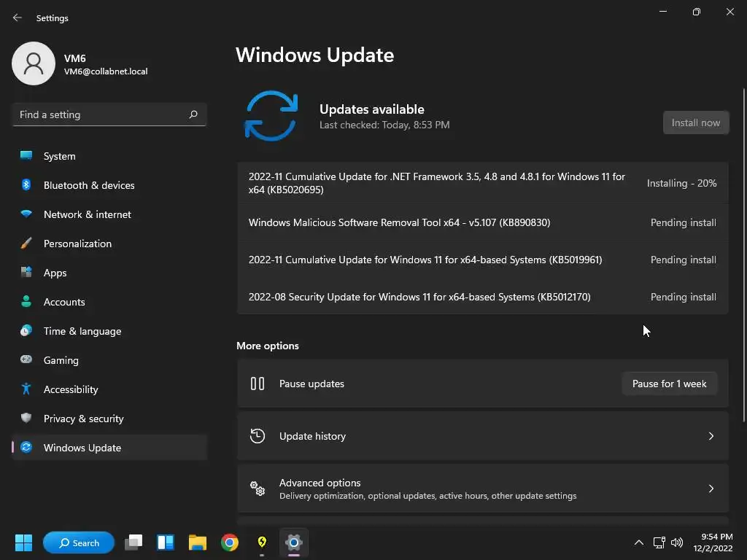Click the network status tray icon
This screenshot has height=560, width=747.
(659, 542)
